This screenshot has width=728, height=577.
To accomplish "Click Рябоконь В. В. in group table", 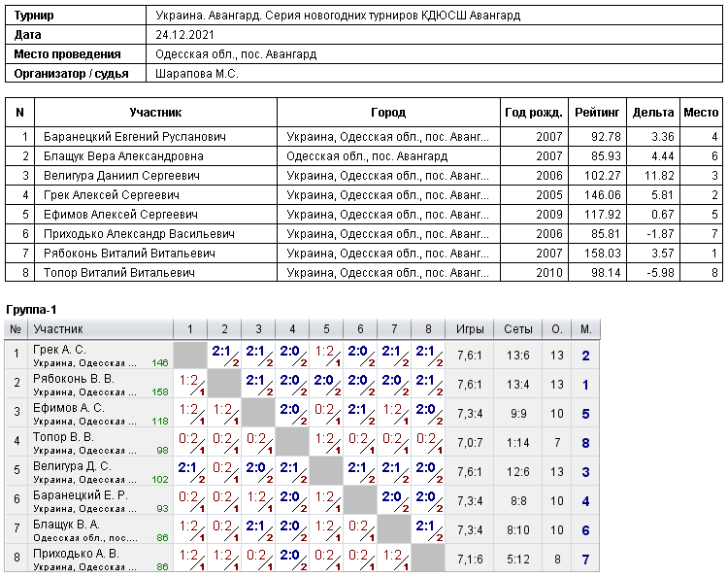I will click(x=74, y=379).
